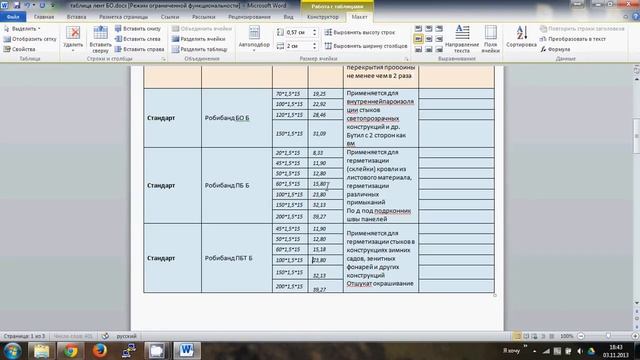The height and width of the screenshot is (360, 640).
Task: Open Word Help question mark icon
Action: [x=636, y=17]
